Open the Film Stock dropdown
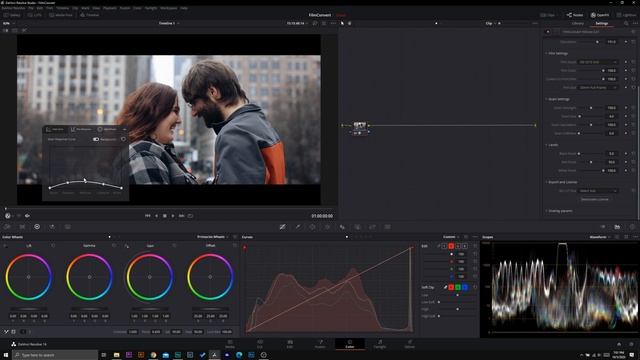640x360 pixels. tap(598, 62)
